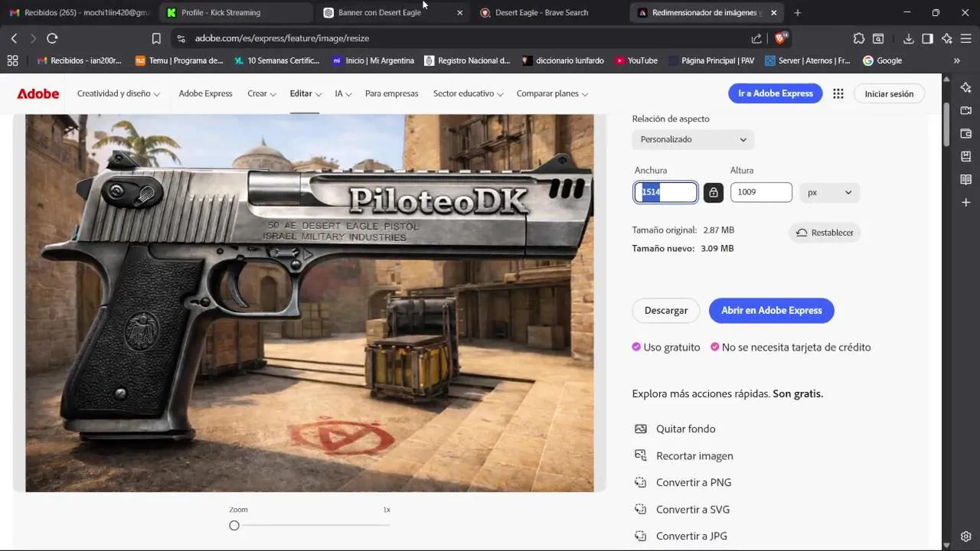980x551 pixels.
Task: Open site settings icon beside URL
Action: coord(180,38)
